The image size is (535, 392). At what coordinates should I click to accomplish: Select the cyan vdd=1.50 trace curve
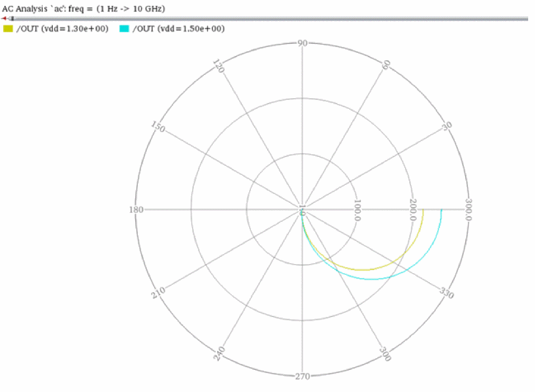pos(372,279)
